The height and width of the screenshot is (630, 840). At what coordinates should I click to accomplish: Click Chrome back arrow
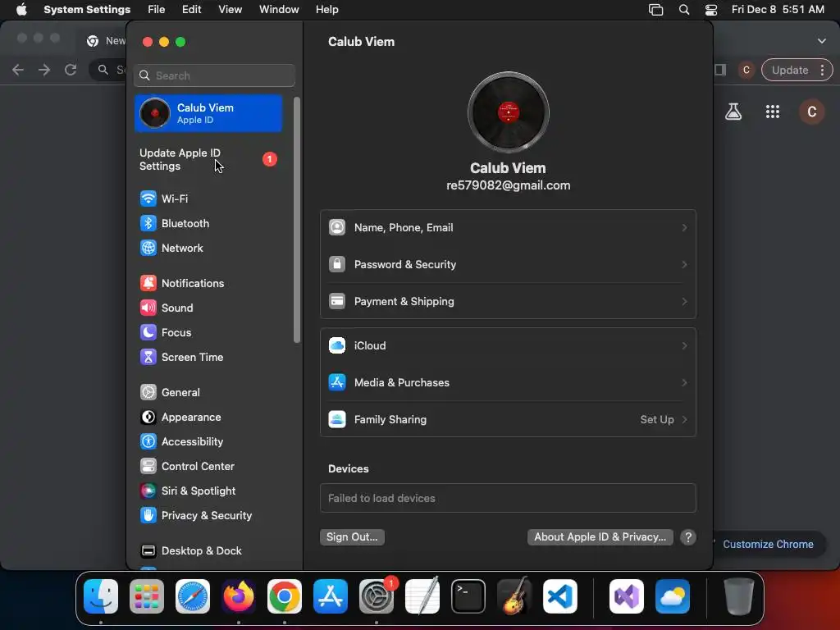click(18, 70)
